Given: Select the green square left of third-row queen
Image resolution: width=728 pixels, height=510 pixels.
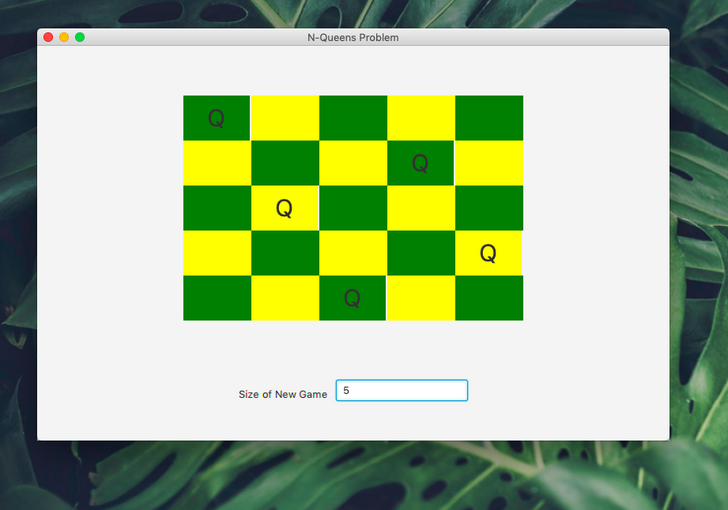Looking at the screenshot, I should (x=217, y=208).
